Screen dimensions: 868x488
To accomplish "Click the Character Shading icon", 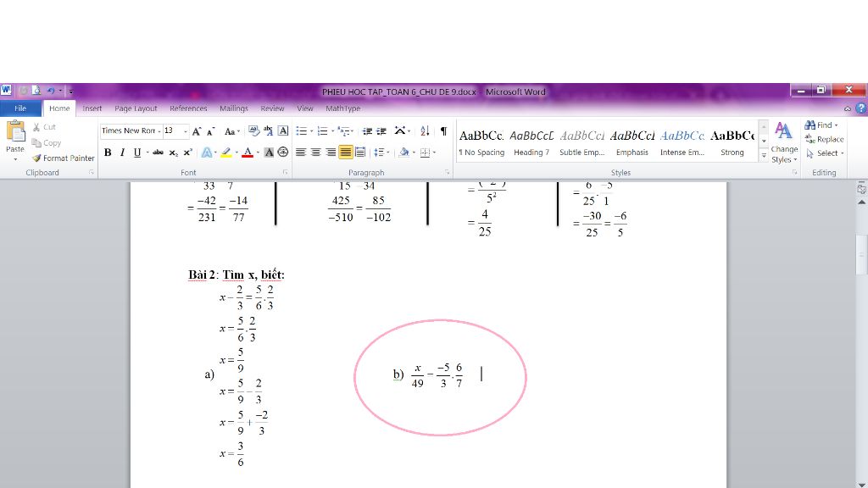I will pos(269,152).
